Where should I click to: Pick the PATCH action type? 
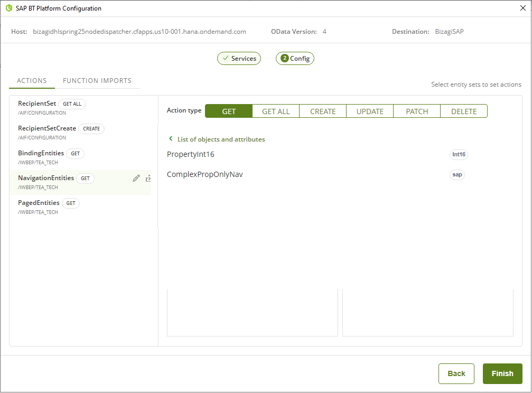417,111
